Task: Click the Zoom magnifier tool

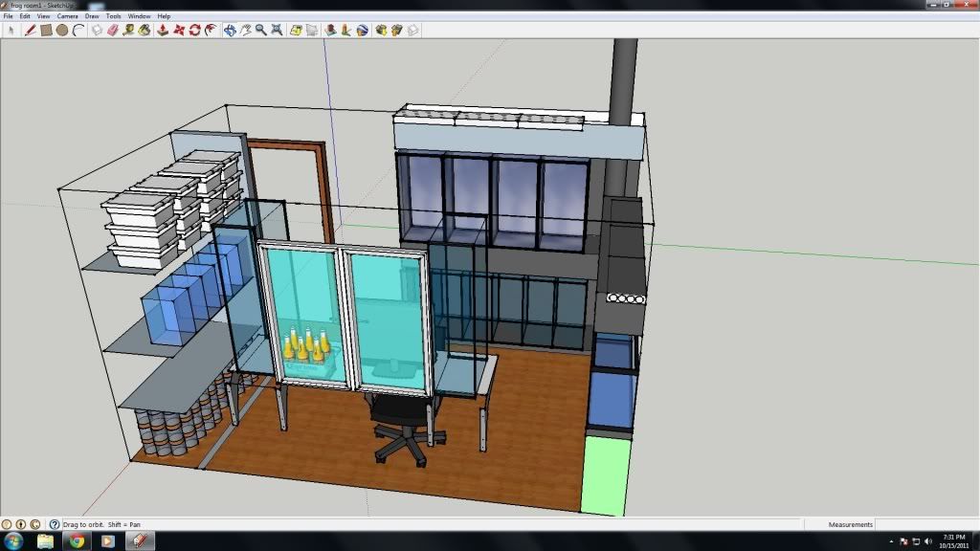Action: [x=260, y=30]
